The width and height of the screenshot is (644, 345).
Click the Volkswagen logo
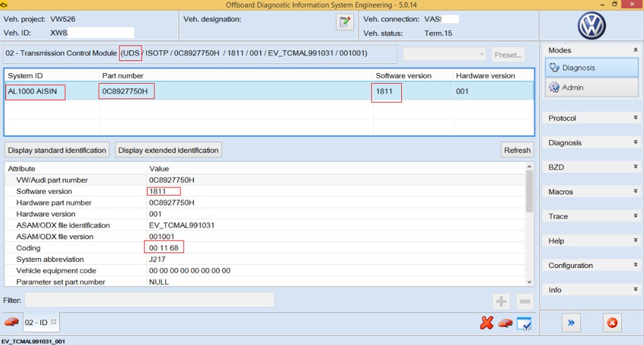592,25
